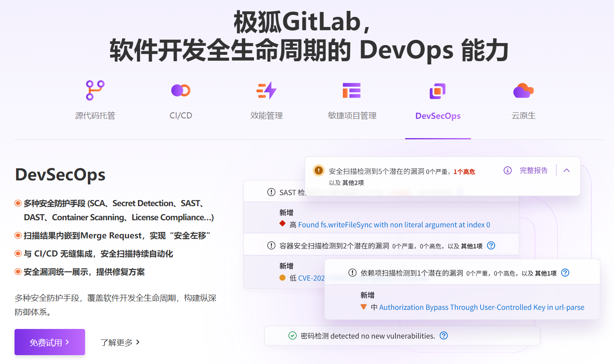Click the red diamond high severity icon
The image size is (614, 364).
[283, 223]
